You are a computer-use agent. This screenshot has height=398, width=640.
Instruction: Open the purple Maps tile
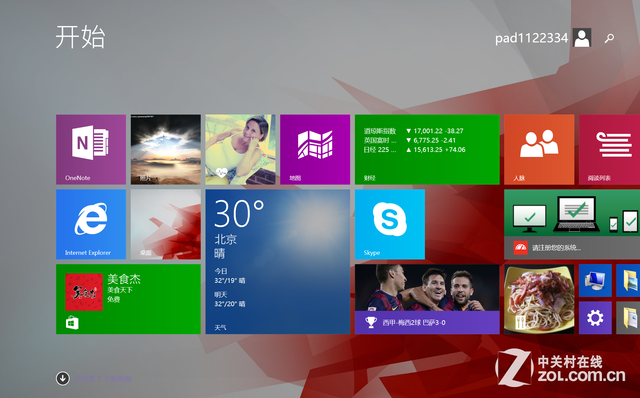(x=315, y=149)
